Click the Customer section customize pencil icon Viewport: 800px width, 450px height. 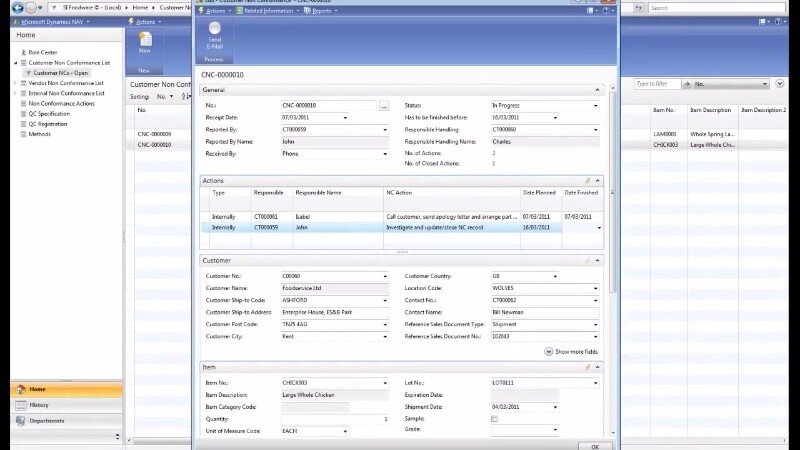tap(587, 260)
